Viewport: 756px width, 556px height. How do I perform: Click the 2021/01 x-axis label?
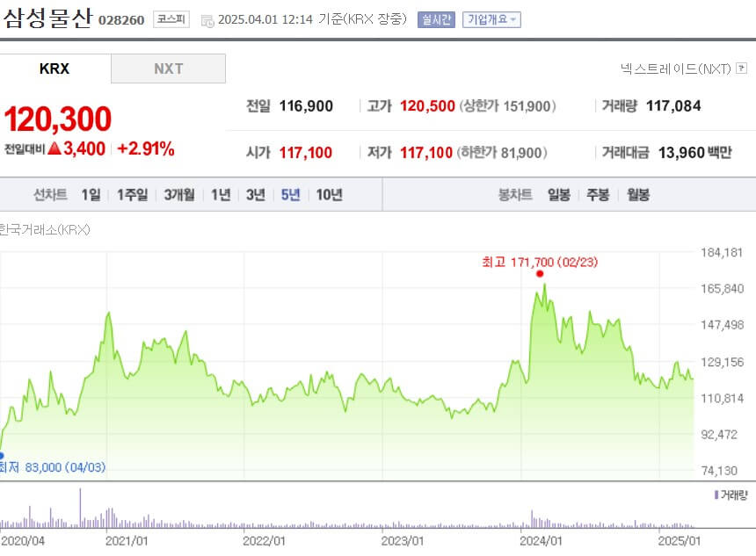point(127,541)
